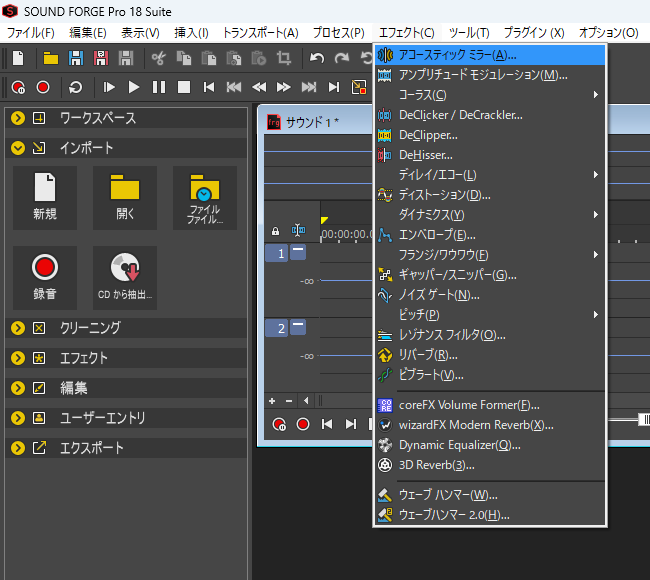Screen dimensions: 650x580
Task: Select アコースティック ミラー(A) menu item
Action: (x=490, y=55)
